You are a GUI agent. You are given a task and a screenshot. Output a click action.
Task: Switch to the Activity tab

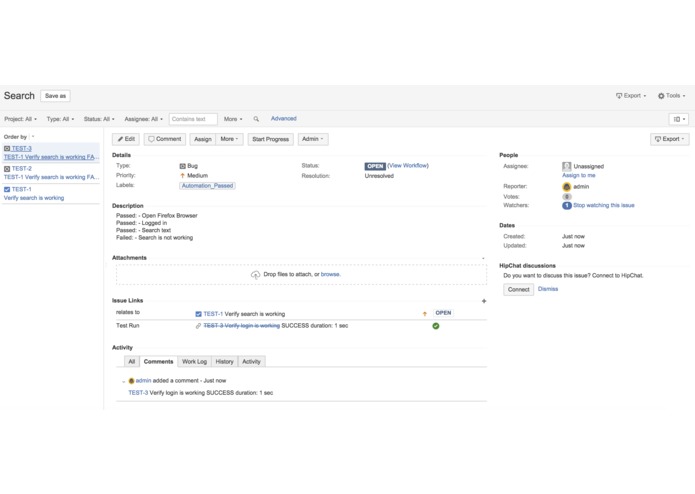click(251, 362)
